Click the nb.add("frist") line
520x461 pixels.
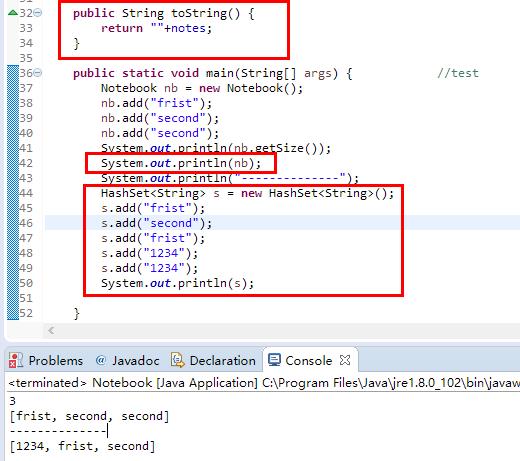(x=156, y=103)
